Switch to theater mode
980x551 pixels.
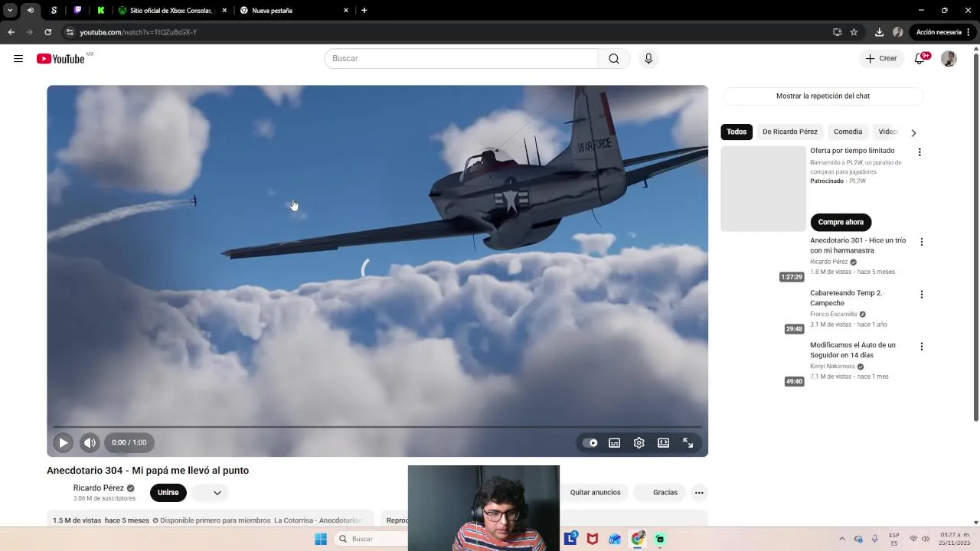tap(664, 442)
